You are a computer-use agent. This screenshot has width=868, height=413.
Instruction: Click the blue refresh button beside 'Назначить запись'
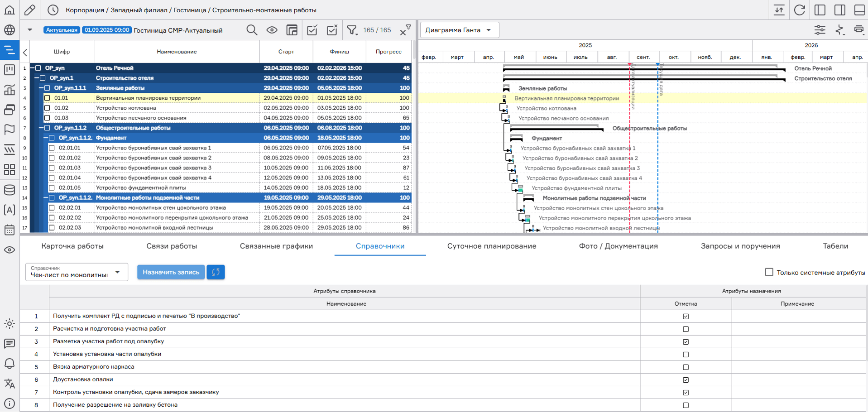coord(216,272)
